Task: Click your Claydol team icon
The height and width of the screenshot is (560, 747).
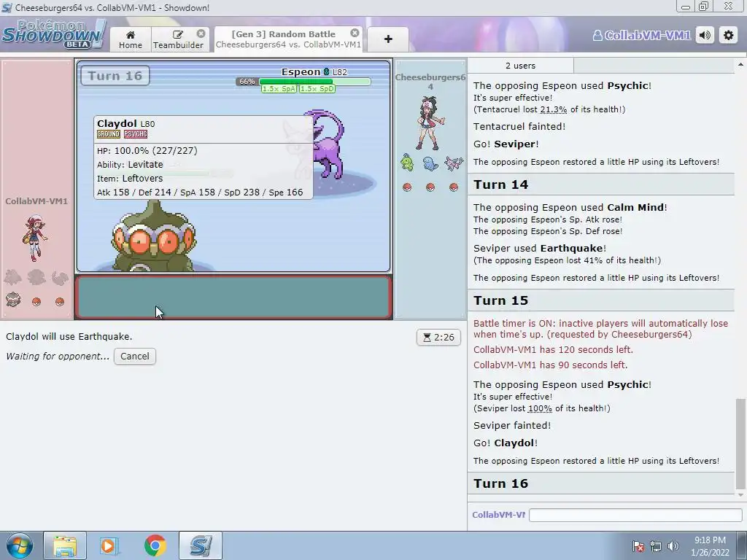Action: click(13, 300)
